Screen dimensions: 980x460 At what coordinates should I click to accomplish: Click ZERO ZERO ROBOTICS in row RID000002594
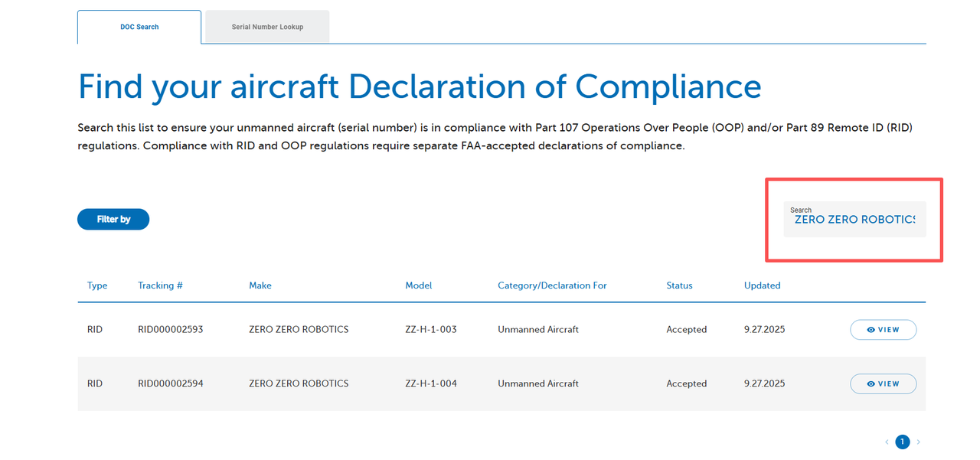click(x=299, y=383)
